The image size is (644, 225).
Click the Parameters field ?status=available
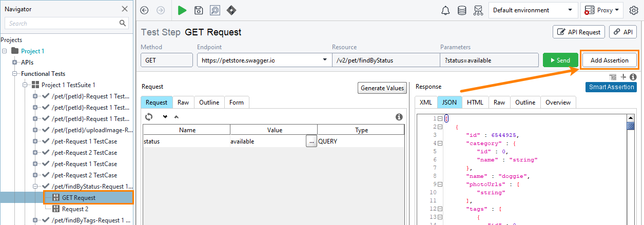pyautogui.click(x=489, y=60)
